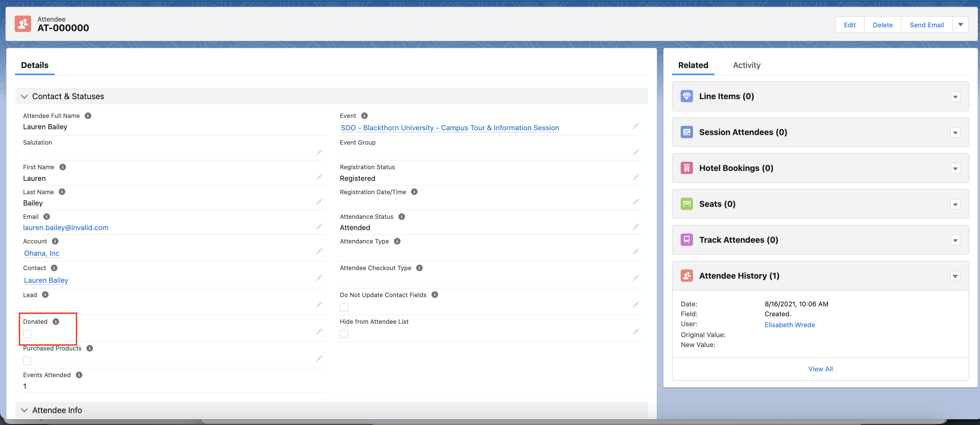980x425 pixels.
Task: Click info icon beside Do Not Update Contact Fields
Action: pos(435,295)
